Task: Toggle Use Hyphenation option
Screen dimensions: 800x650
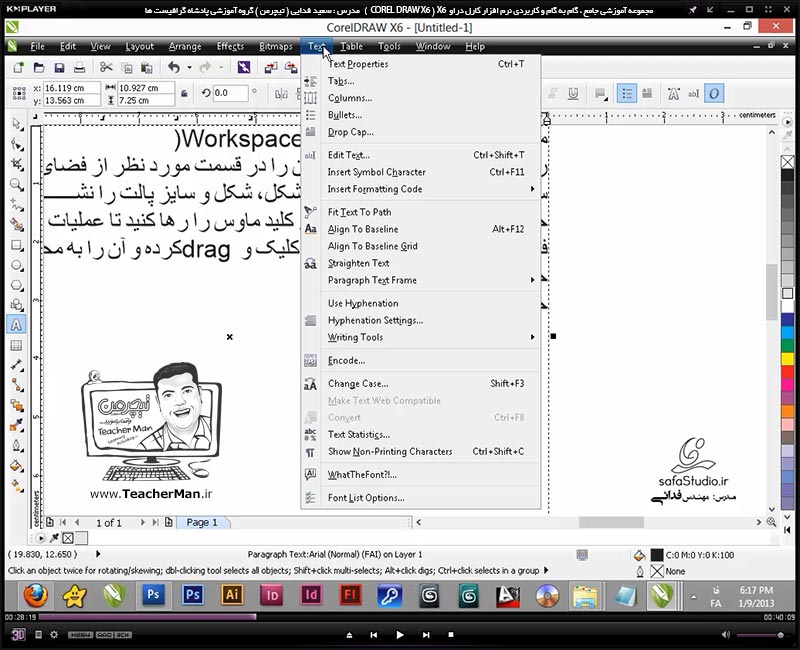Action: pyautogui.click(x=421, y=303)
